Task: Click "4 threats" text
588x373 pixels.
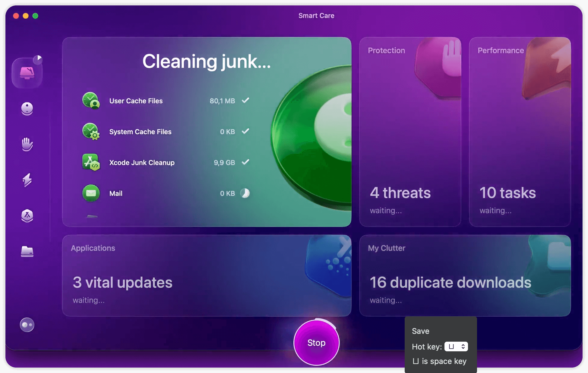Action: pyautogui.click(x=400, y=193)
